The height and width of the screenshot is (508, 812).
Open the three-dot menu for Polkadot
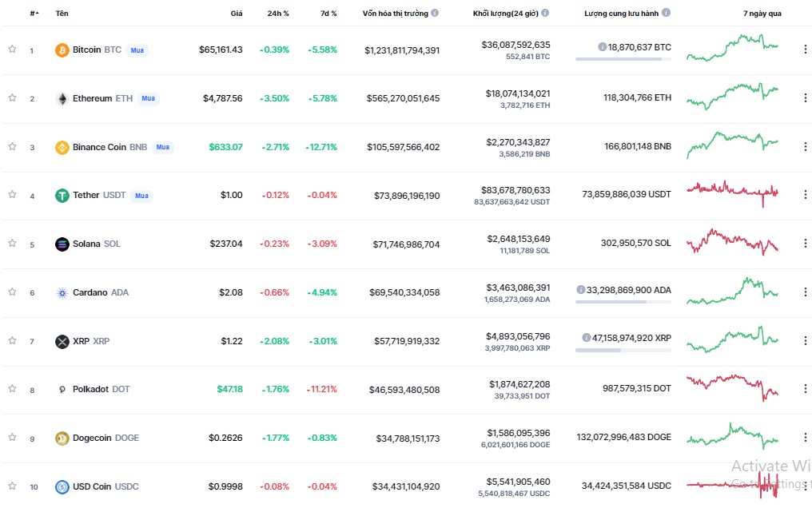(x=806, y=388)
